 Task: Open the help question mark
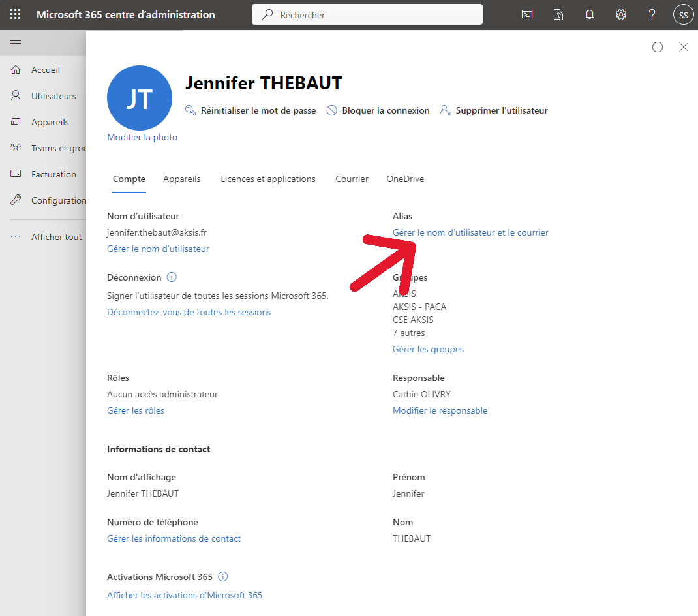pos(652,15)
